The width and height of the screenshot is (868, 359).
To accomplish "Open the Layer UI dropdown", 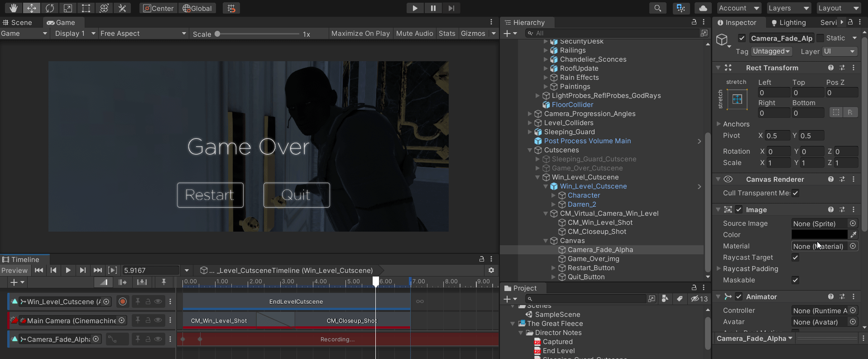I will [x=840, y=51].
